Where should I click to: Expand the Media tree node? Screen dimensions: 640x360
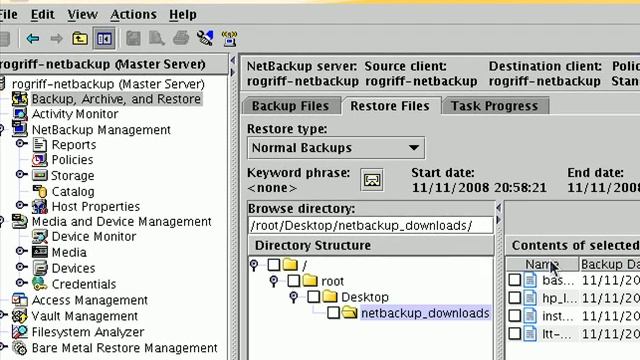coord(21,251)
